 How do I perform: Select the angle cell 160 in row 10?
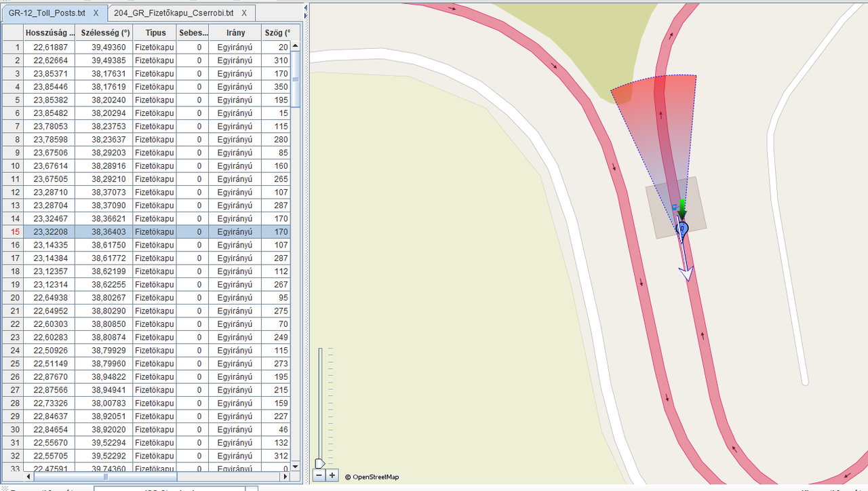point(277,166)
